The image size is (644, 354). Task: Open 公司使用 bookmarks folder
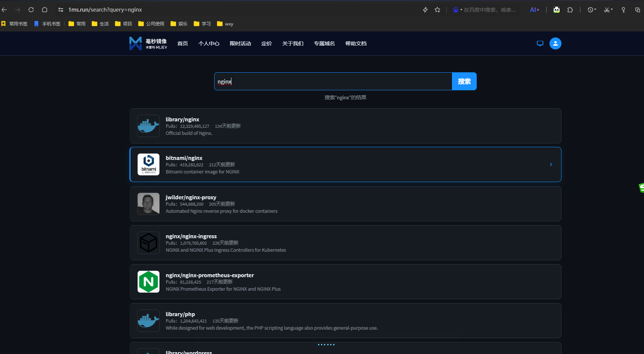151,24
